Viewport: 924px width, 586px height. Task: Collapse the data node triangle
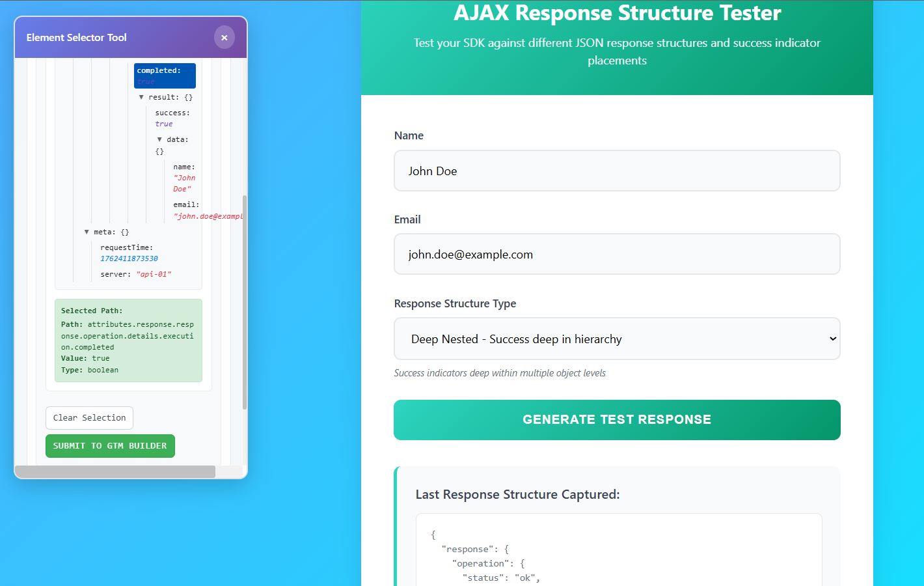click(159, 139)
